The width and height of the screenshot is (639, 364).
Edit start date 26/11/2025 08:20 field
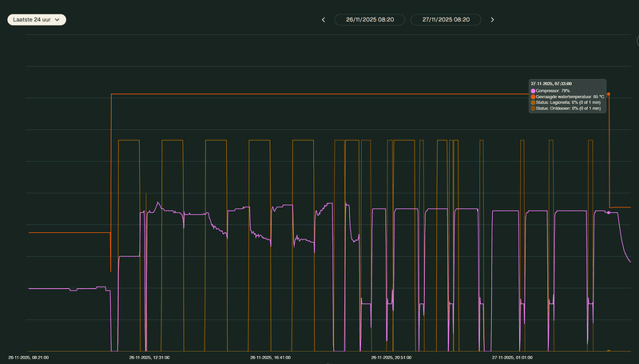click(x=370, y=19)
